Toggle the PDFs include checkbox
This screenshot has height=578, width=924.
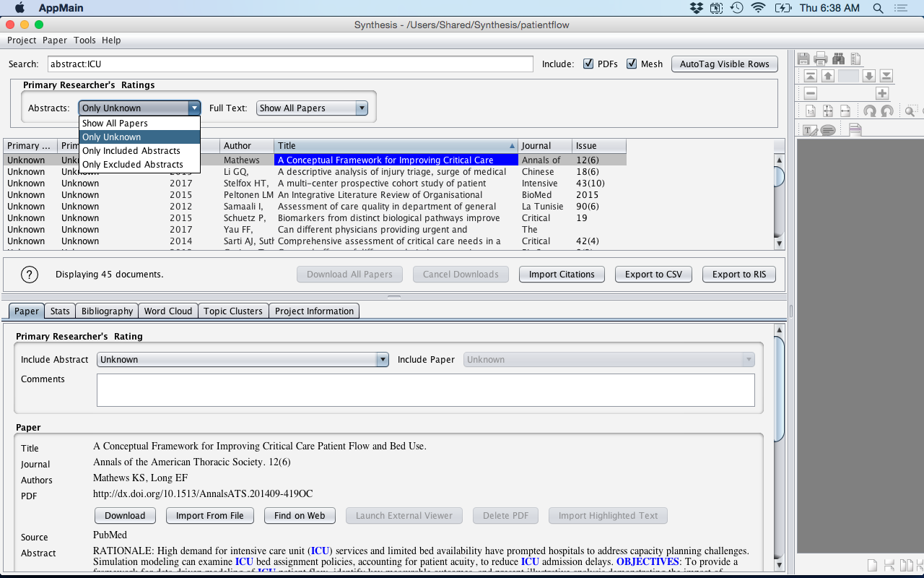(588, 64)
